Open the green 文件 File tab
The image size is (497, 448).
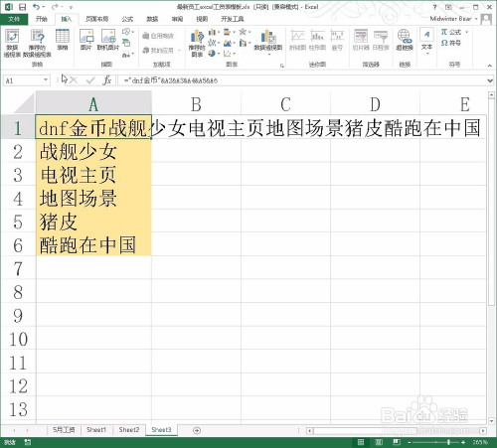tap(14, 19)
